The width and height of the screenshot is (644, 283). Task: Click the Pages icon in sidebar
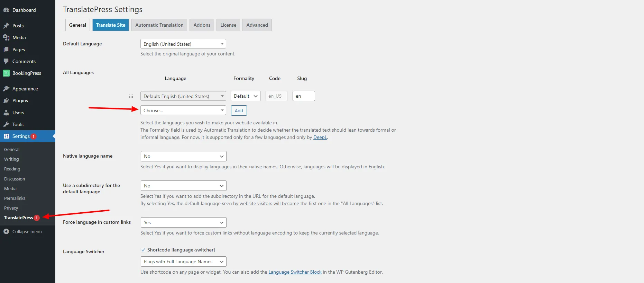(6, 50)
